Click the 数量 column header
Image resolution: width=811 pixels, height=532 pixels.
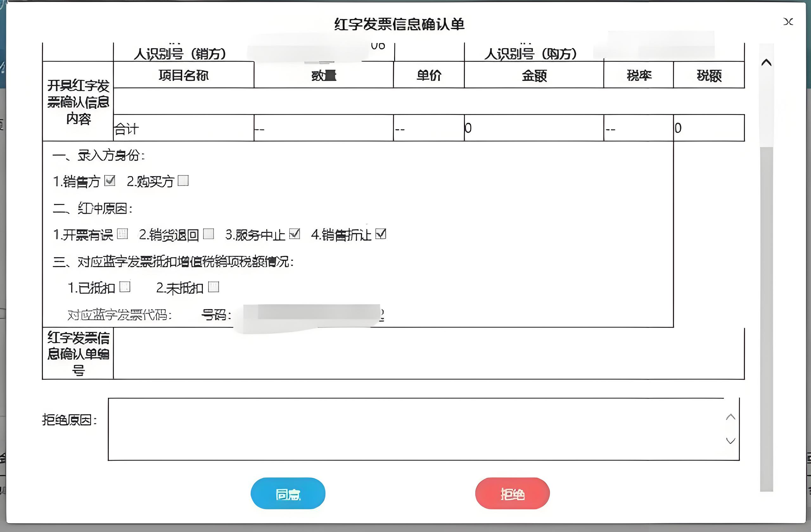[324, 75]
